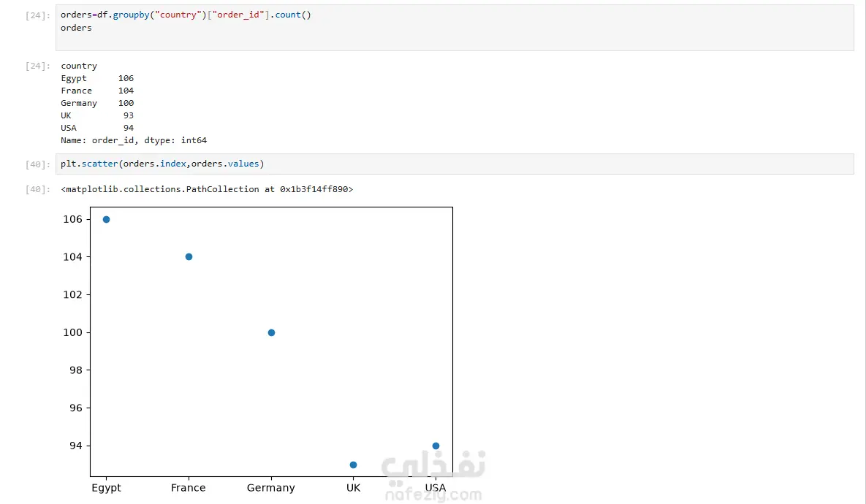866x504 pixels.
Task: Click the 102 y-axis tick label
Action: click(x=72, y=295)
